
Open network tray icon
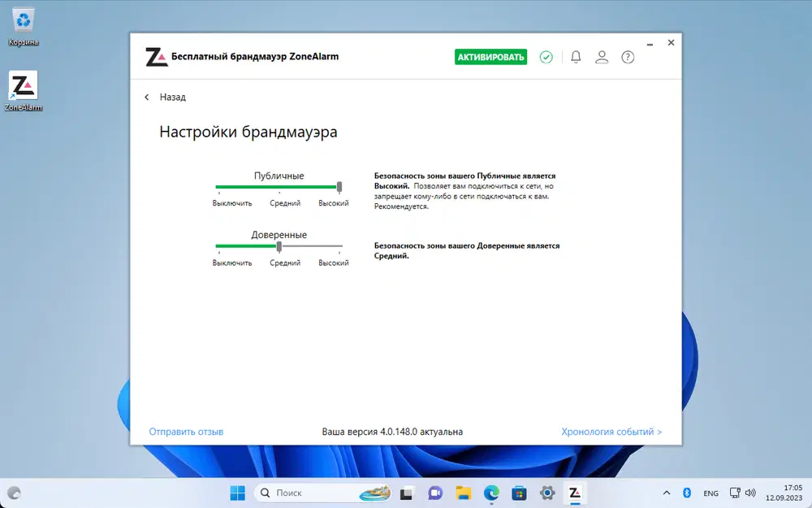[x=734, y=493]
